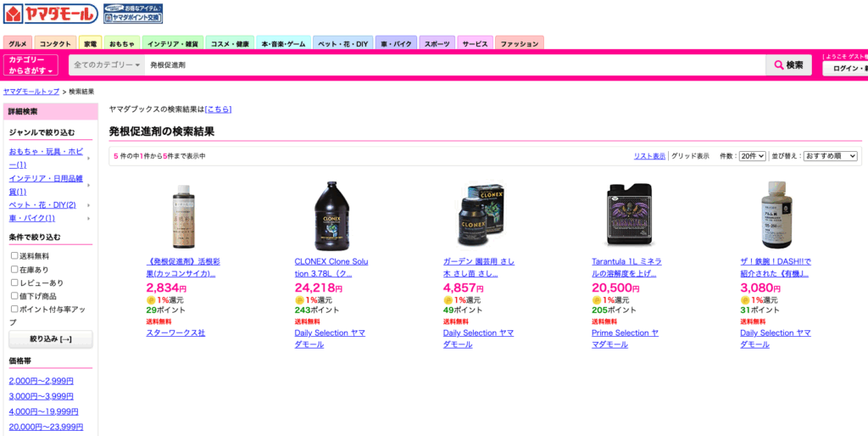The width and height of the screenshot is (868, 436).
Task: Open the ヤマダポイント交換 banner
Action: point(133,14)
